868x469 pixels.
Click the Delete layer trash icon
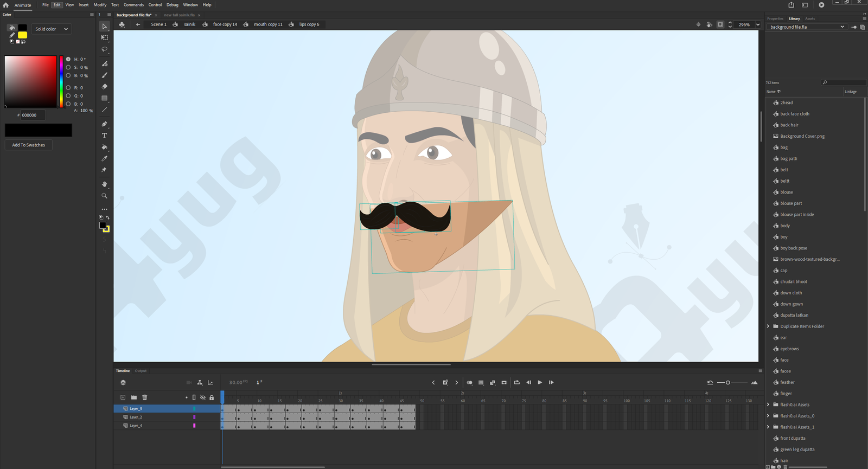pos(145,397)
